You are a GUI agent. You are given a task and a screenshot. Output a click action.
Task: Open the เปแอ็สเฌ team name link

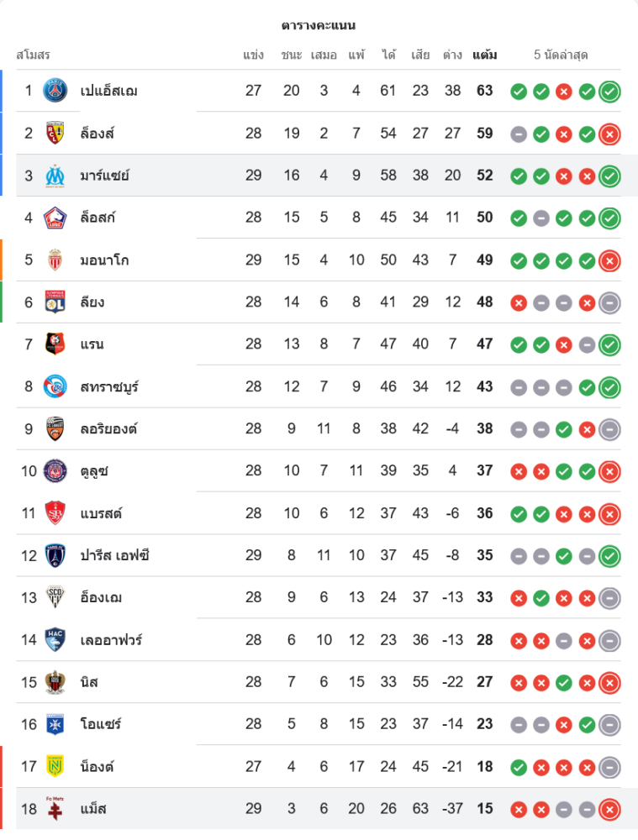(109, 91)
